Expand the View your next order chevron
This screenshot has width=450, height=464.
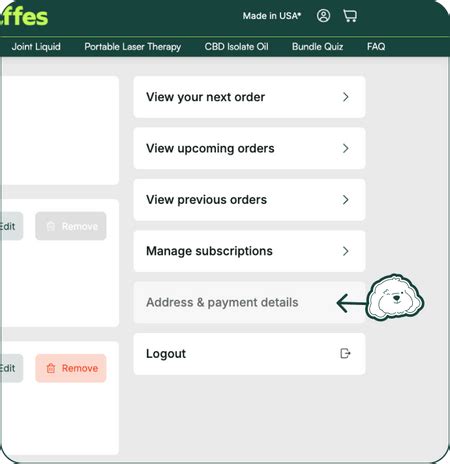346,97
